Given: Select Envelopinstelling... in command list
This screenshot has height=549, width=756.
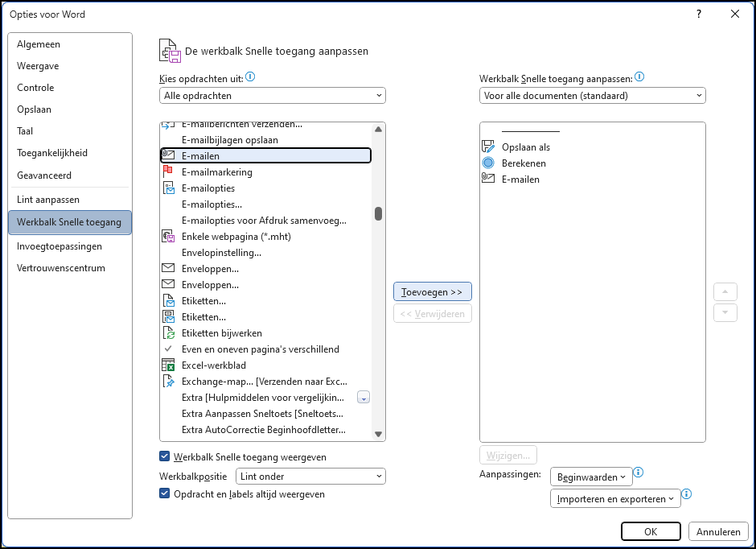Looking at the screenshot, I should 265,252.
